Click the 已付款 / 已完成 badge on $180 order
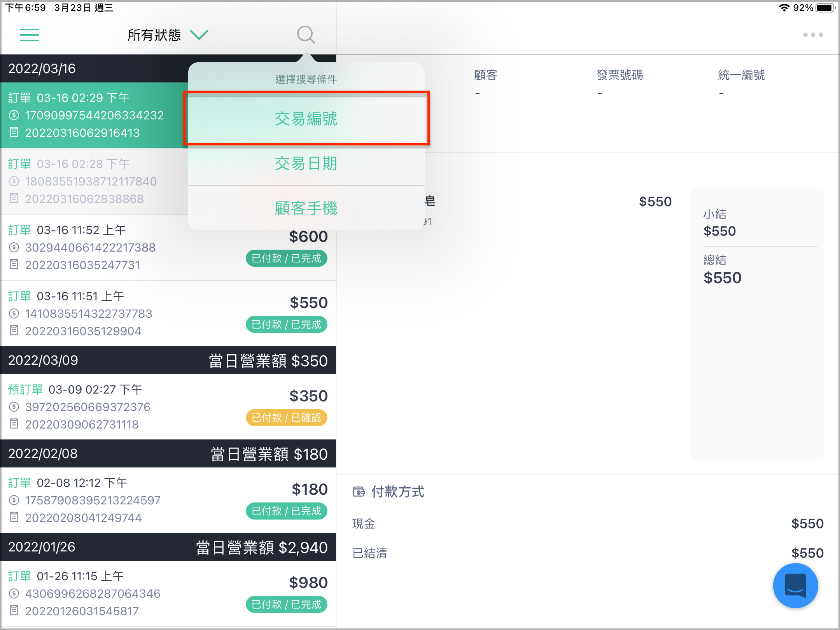Screen dimensions: 840x630 (x=287, y=511)
